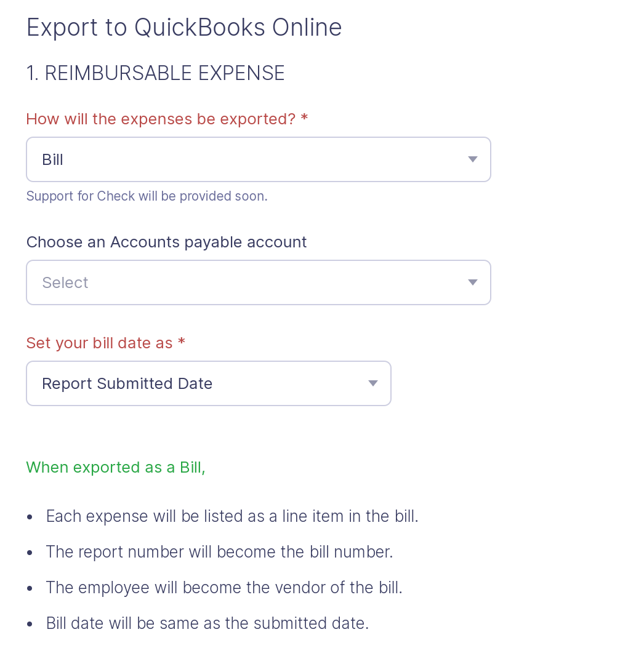The width and height of the screenshot is (628, 672).
Task: Click the bill date dropdown chevron
Action: pos(372,383)
